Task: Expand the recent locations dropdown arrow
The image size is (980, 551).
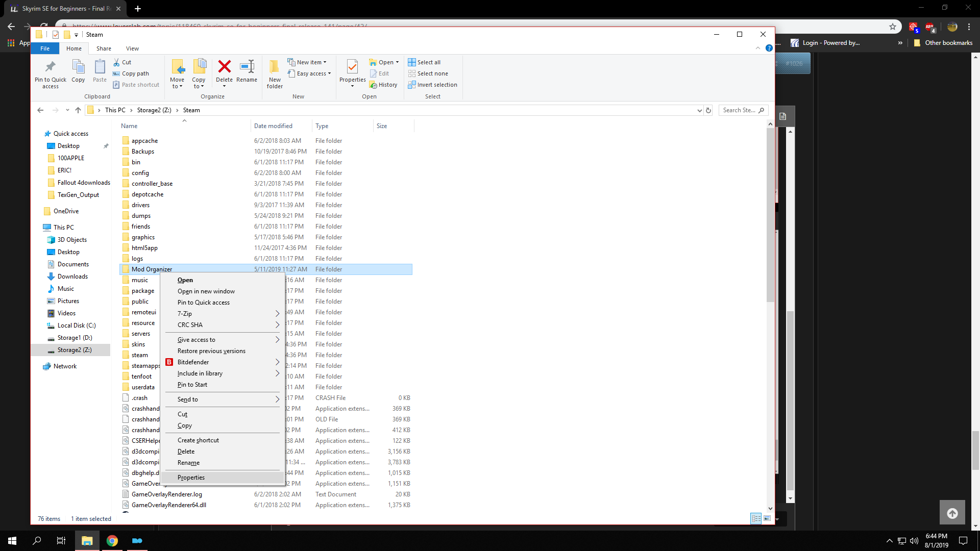Action: (x=67, y=110)
